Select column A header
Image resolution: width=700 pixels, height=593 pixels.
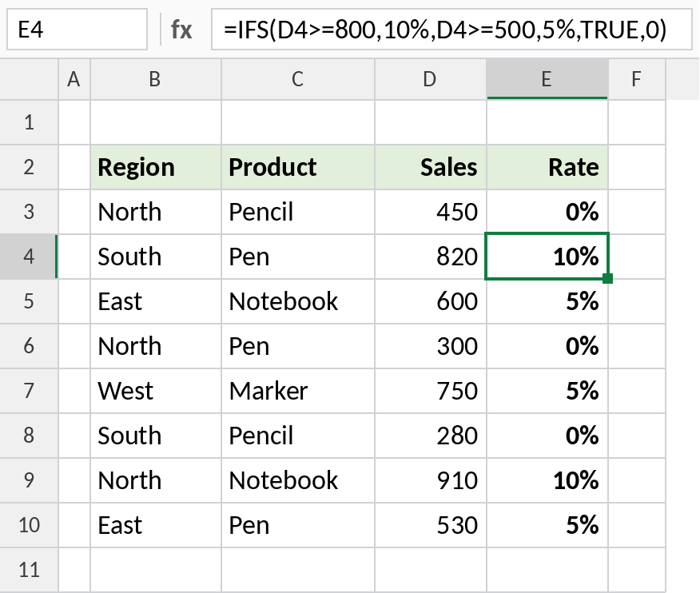pyautogui.click(x=74, y=79)
